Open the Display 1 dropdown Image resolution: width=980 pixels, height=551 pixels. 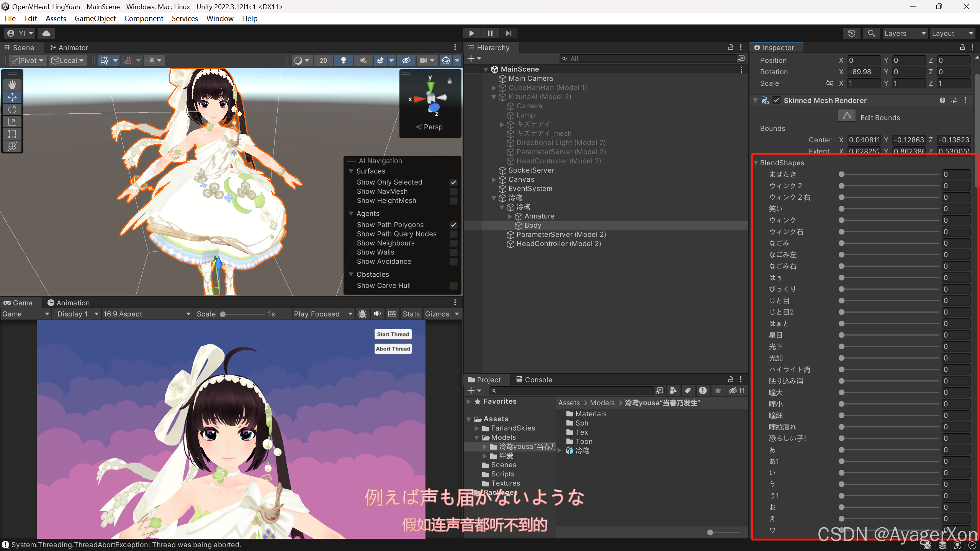coord(77,314)
